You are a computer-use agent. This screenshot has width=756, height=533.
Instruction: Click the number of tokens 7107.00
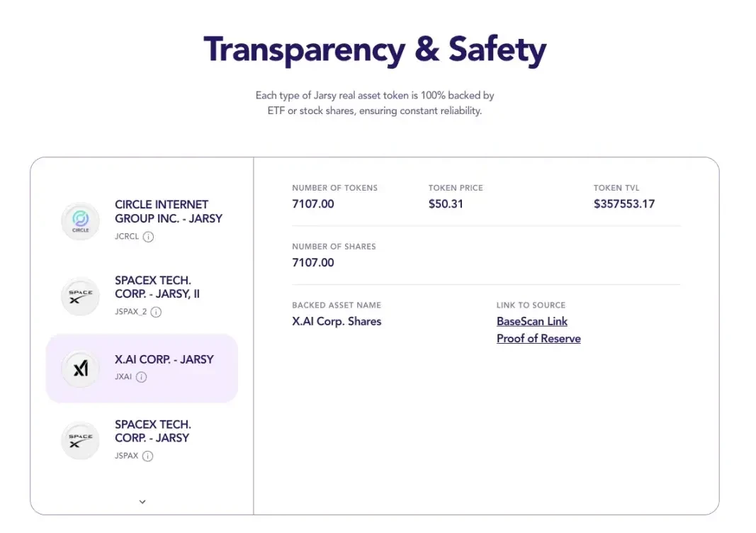313,204
